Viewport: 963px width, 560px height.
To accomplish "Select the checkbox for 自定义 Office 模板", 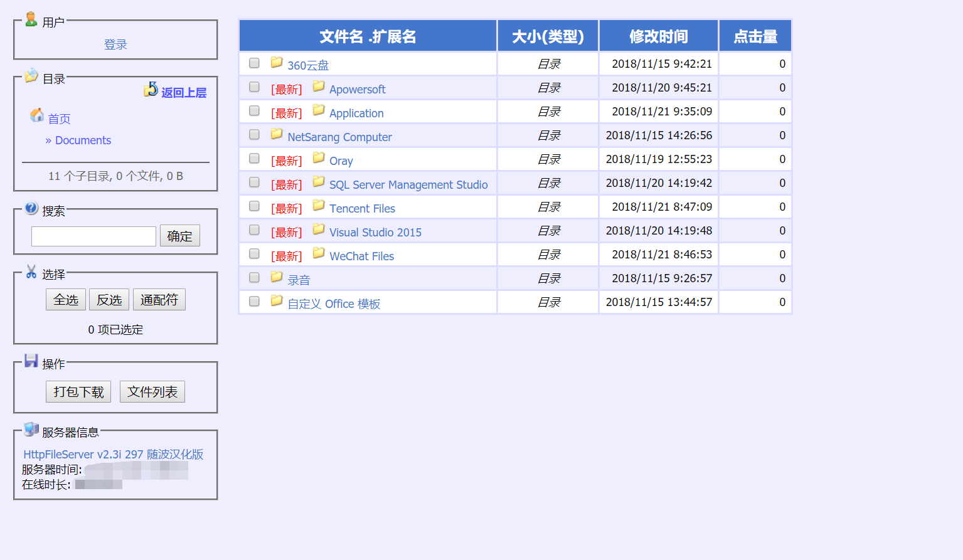I will coord(254,302).
